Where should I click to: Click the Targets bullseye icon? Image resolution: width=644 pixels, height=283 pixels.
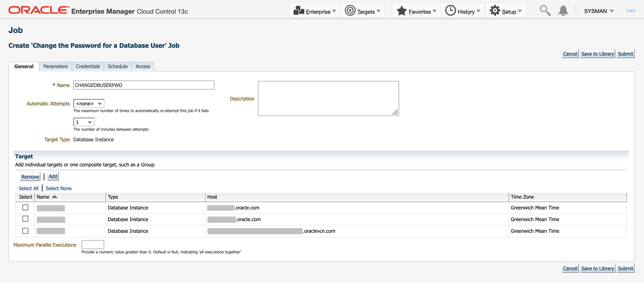350,11
